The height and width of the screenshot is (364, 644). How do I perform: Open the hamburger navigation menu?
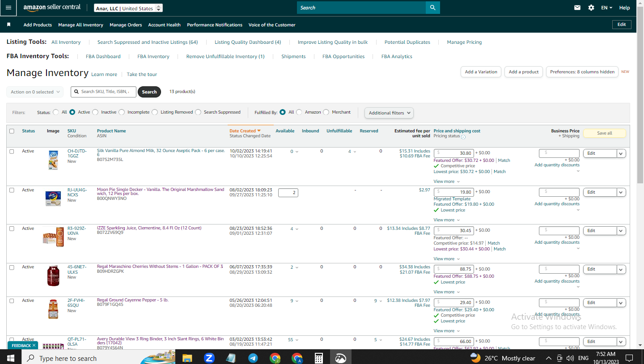(x=8, y=8)
